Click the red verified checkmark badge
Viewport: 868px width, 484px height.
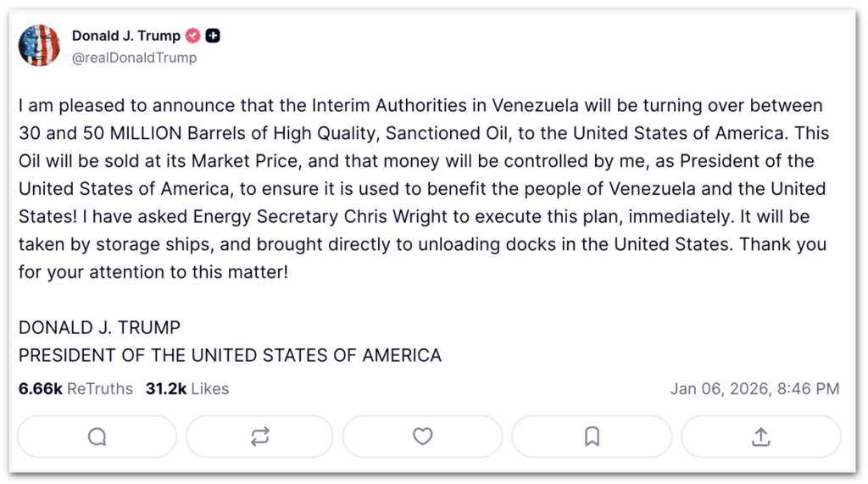(x=193, y=36)
